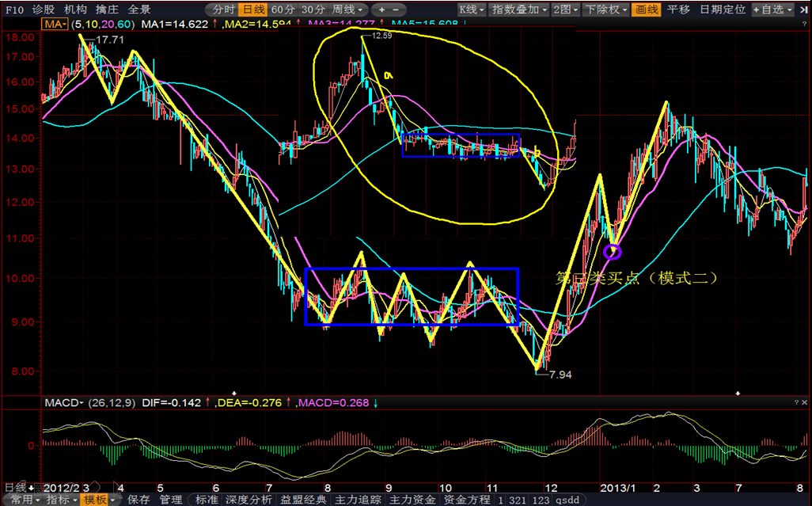Click the 日期定位 date locate button

pyautogui.click(x=723, y=10)
